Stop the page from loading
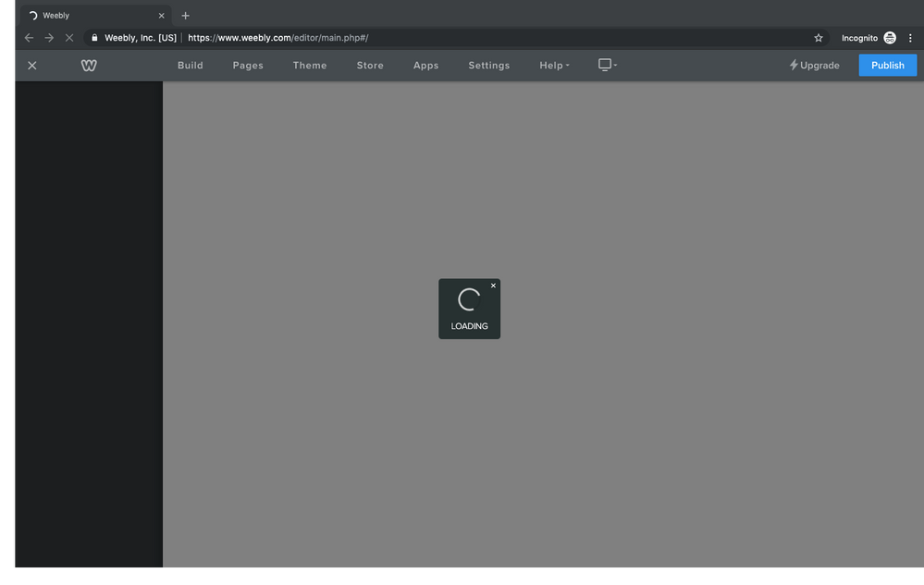Screen dimensions: 924x585 click(x=69, y=38)
